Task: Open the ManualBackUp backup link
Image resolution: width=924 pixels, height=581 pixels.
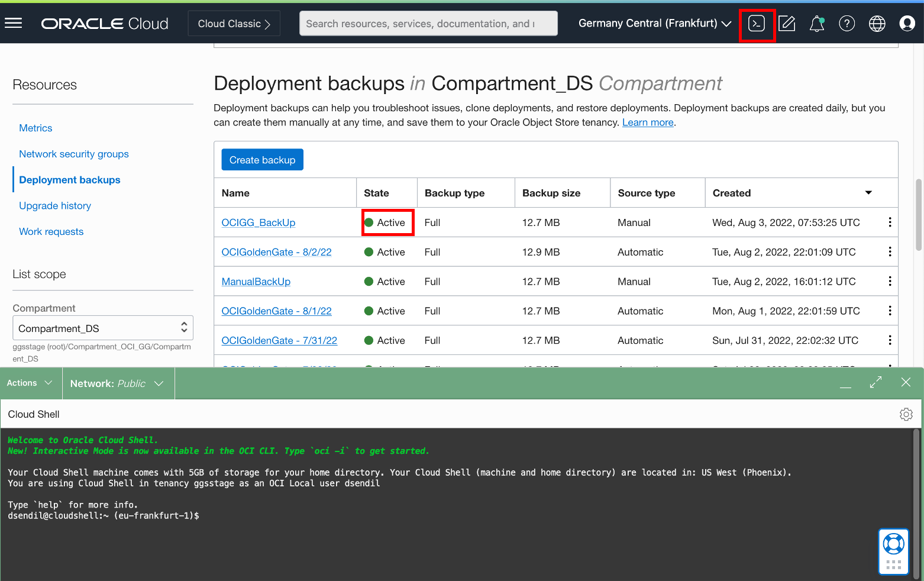Action: pos(256,282)
